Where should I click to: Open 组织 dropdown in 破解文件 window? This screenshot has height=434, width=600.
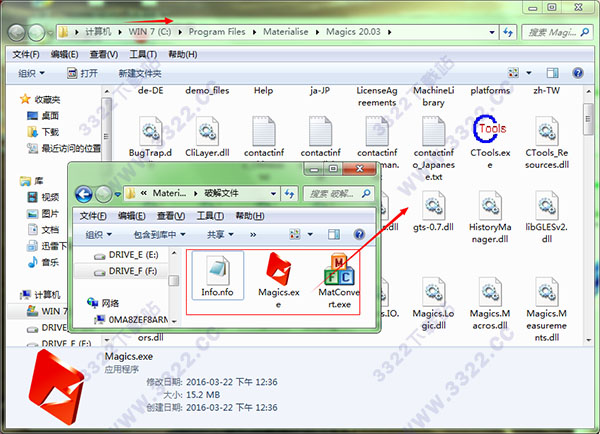[98, 234]
